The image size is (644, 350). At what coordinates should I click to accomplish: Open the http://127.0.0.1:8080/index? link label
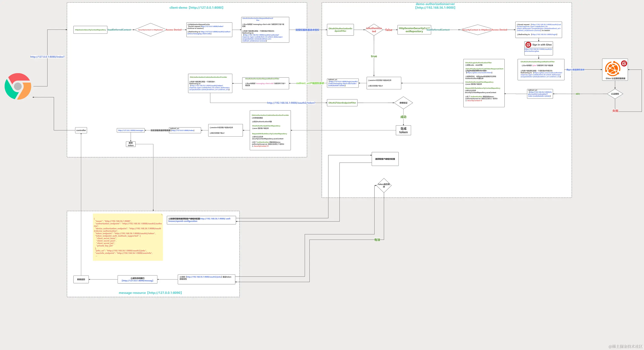tap(47, 57)
